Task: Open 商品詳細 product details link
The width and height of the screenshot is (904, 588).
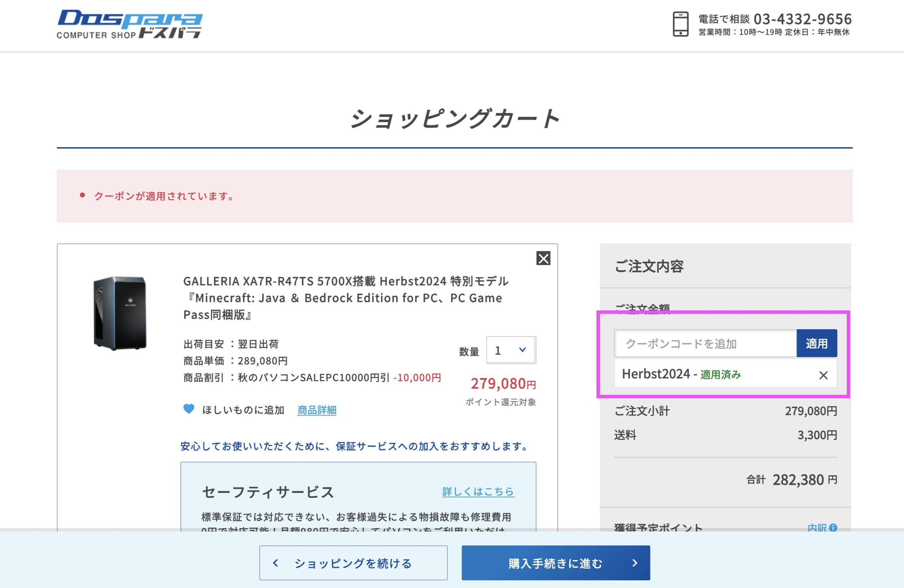Action: (317, 410)
